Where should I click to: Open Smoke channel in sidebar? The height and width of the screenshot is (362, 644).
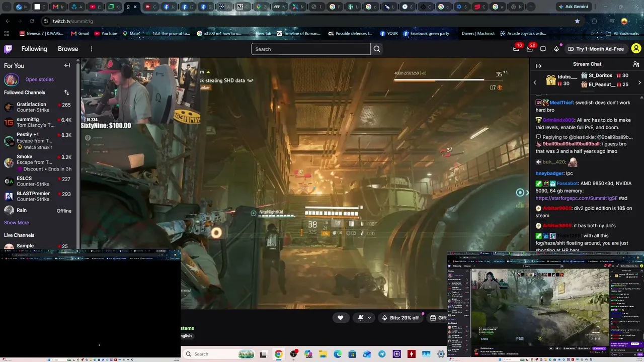[39, 162]
